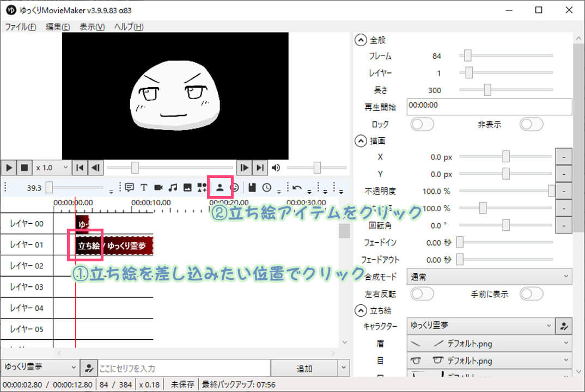
Task: Add an audio item with music note icon
Action: pos(173,188)
